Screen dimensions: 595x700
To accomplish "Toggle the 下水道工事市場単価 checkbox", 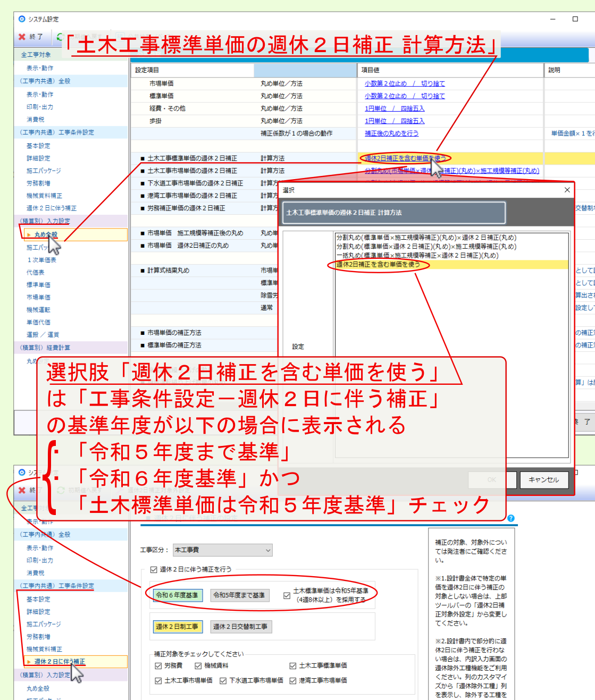I will point(223,680).
